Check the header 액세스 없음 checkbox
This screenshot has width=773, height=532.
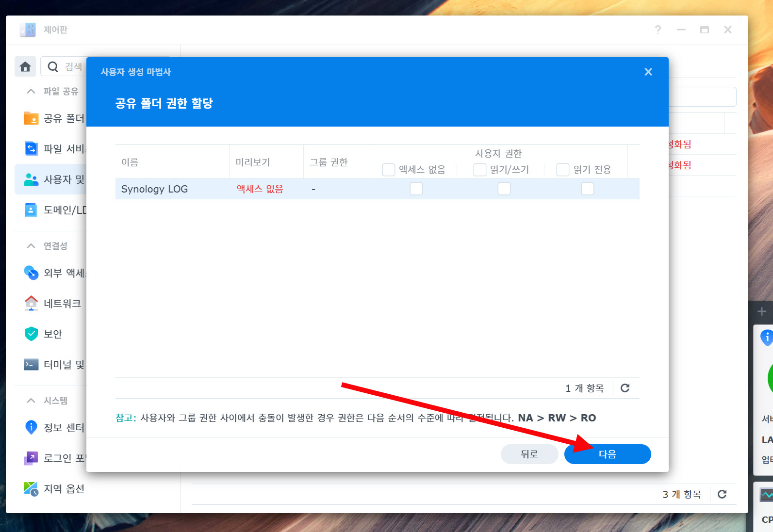pos(389,169)
